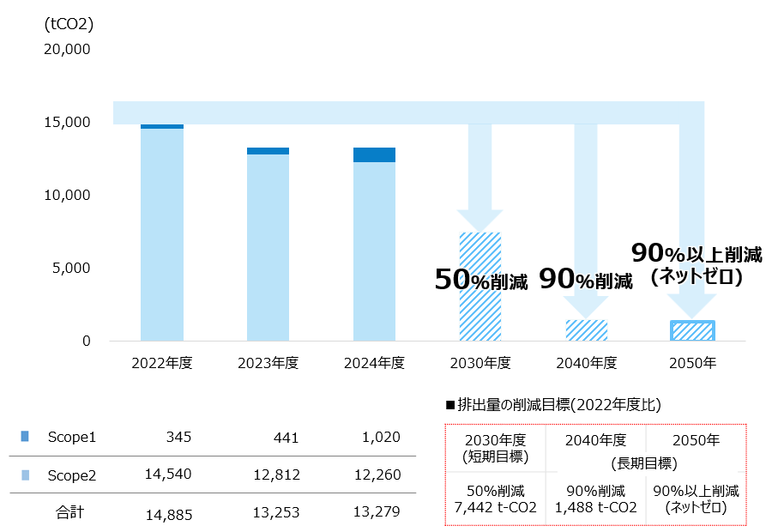Click the dark Scope1 segment atop 2024年度 bar
This screenshot has width=772, height=532.
click(x=374, y=154)
